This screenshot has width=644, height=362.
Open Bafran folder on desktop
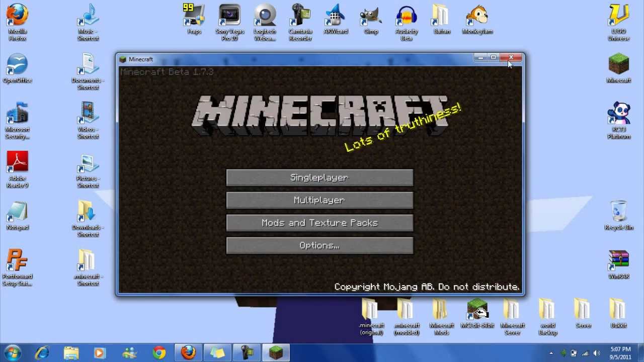pos(442,19)
